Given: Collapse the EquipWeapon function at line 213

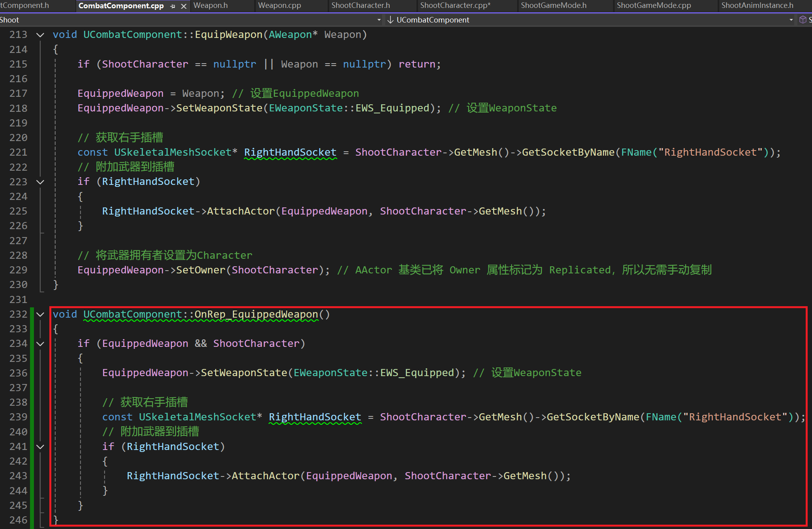Looking at the screenshot, I should click(40, 35).
